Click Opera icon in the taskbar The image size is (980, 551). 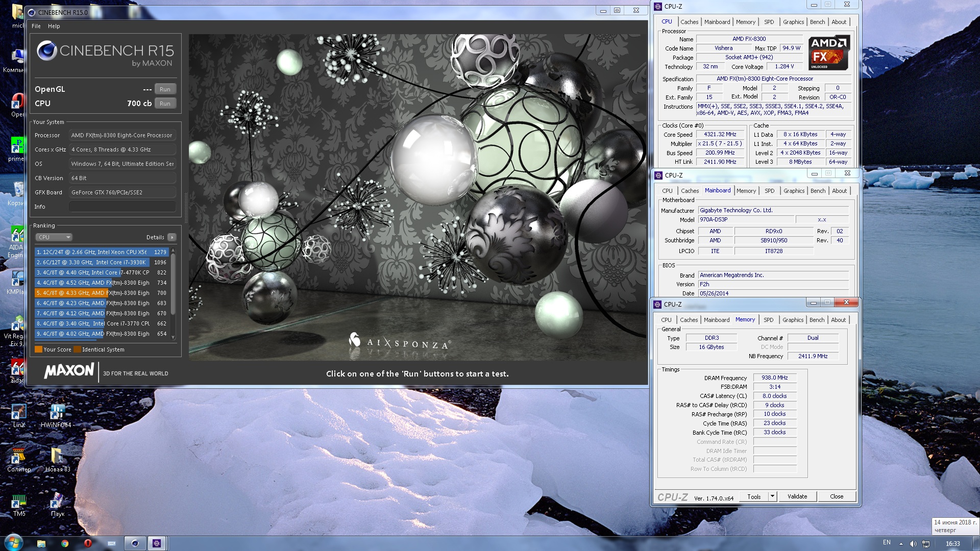(x=88, y=543)
